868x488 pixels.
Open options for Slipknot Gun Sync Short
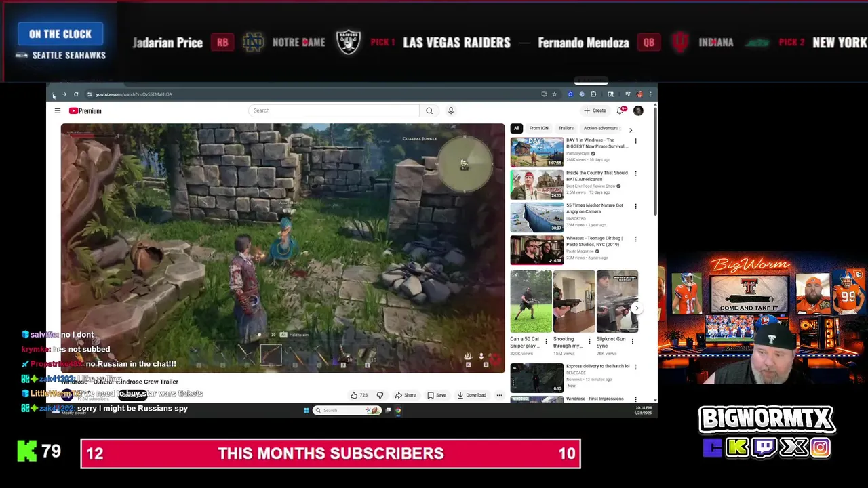pos(633,340)
